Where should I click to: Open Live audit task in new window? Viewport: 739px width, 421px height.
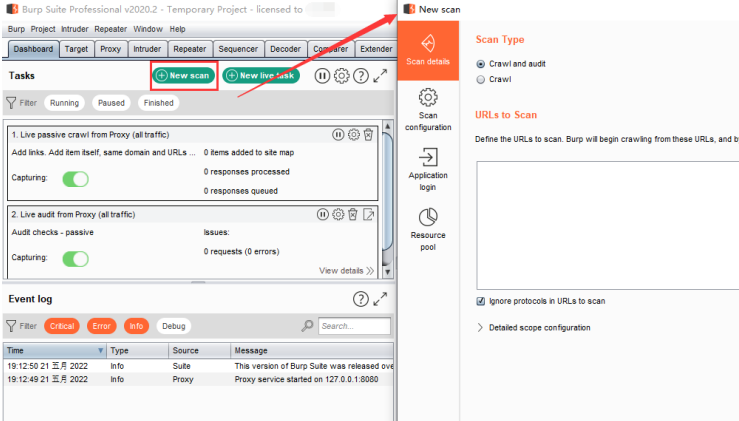pos(369,215)
